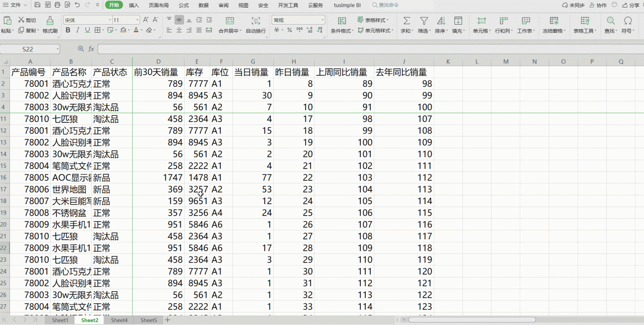Screen dimensions: 644x325
Task: Click the Save icon in quick access bar
Action: [x=38, y=5]
